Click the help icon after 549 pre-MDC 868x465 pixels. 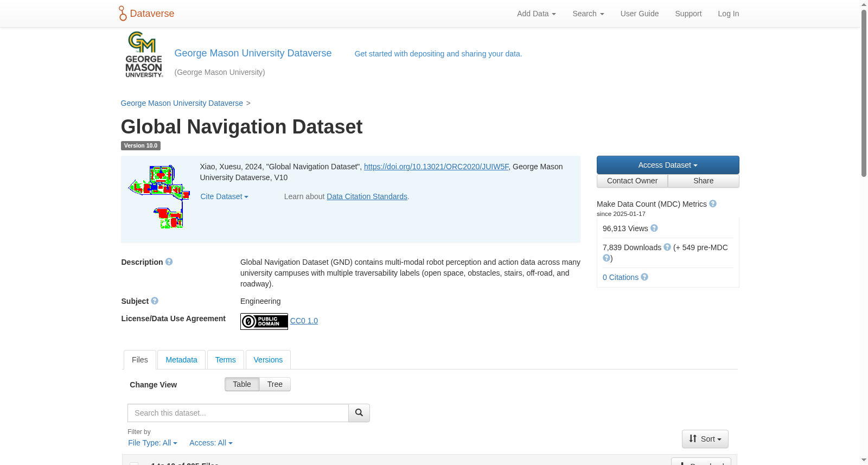click(607, 258)
